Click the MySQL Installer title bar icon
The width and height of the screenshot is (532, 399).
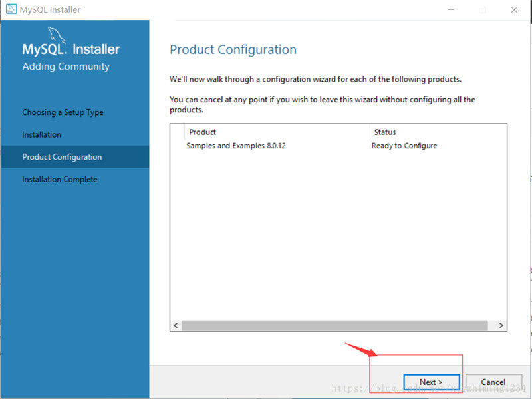11,9
